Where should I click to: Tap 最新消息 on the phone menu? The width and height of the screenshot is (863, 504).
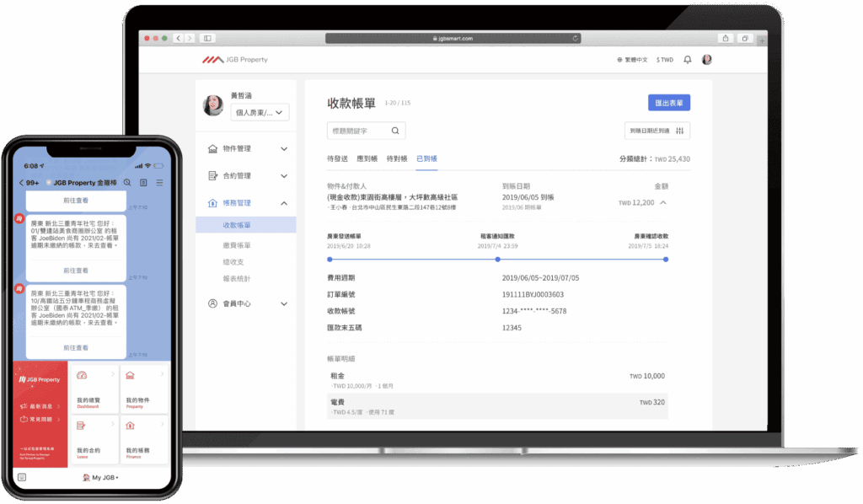40,406
